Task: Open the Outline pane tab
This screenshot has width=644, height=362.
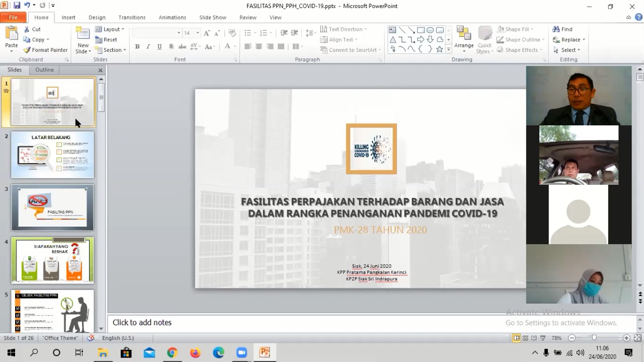Action: click(x=44, y=70)
